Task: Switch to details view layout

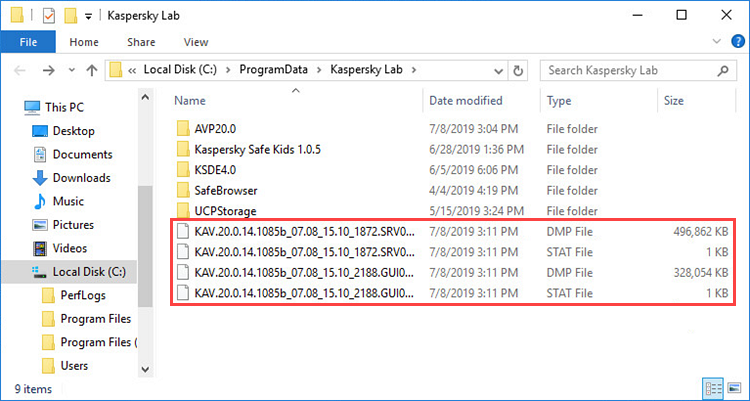Action: click(714, 388)
